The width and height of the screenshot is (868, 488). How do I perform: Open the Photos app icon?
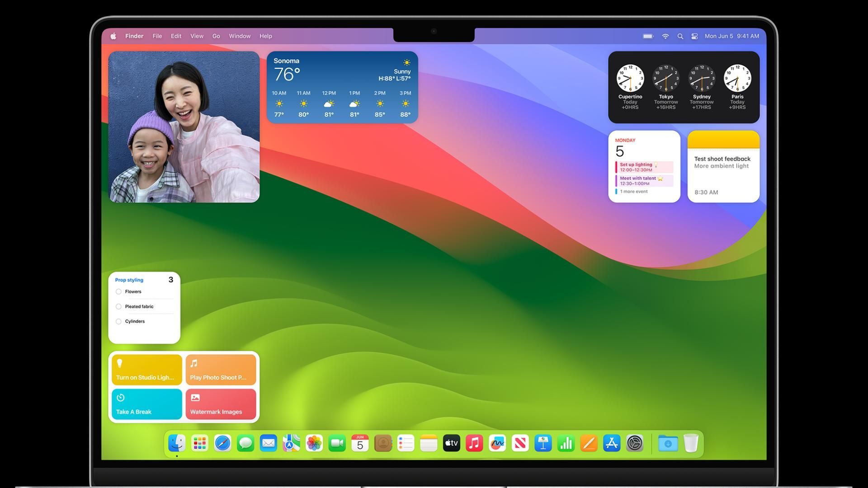pyautogui.click(x=314, y=443)
